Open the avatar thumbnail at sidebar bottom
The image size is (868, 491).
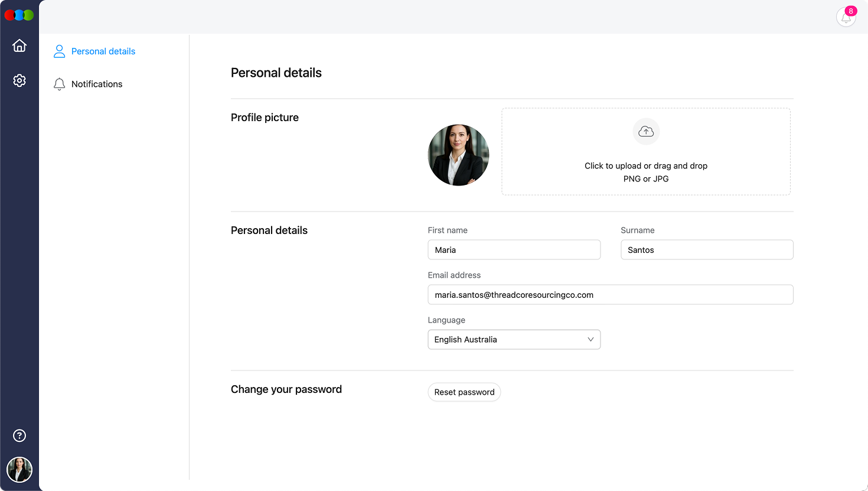point(19,470)
